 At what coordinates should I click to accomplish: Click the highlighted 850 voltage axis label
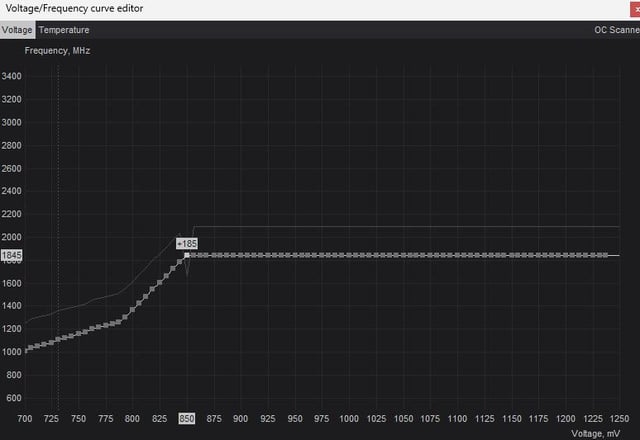coord(187,419)
